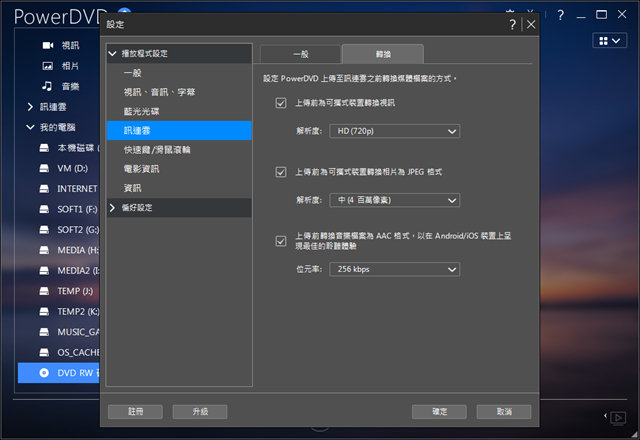Close the 設定 dialog with the X

(531, 24)
